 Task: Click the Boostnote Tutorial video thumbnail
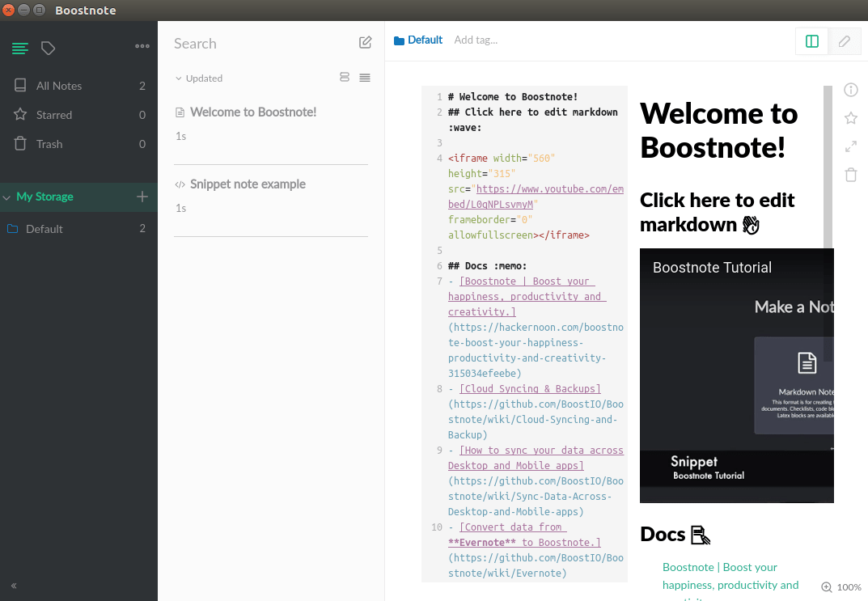click(x=736, y=376)
